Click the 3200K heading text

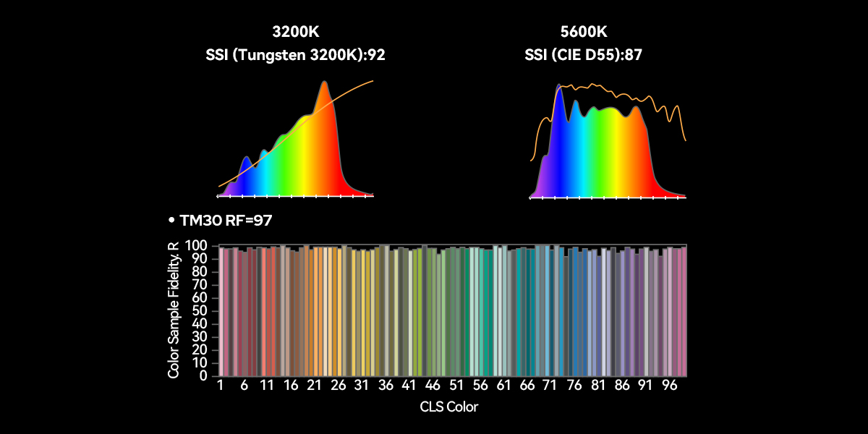tap(295, 32)
